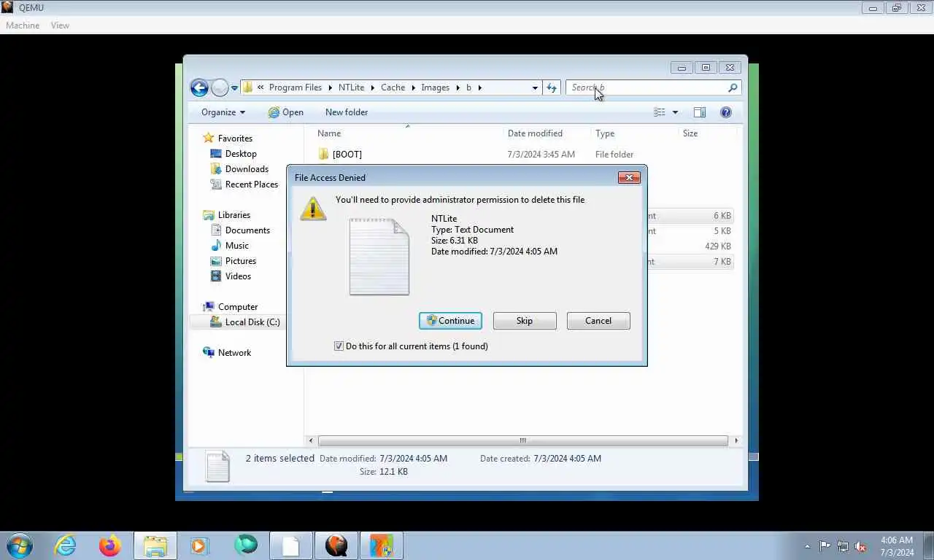Click the blank document taskbar button
The width and height of the screenshot is (934, 560).
290,545
